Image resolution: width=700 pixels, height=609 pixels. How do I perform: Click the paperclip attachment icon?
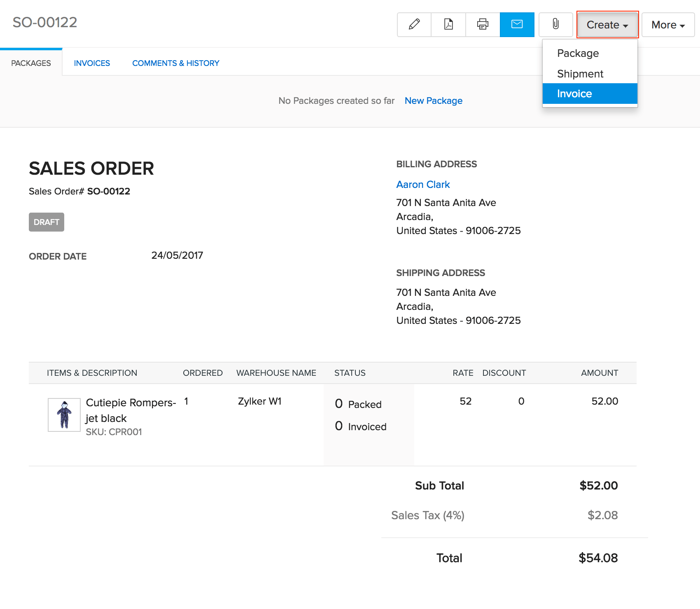[555, 24]
